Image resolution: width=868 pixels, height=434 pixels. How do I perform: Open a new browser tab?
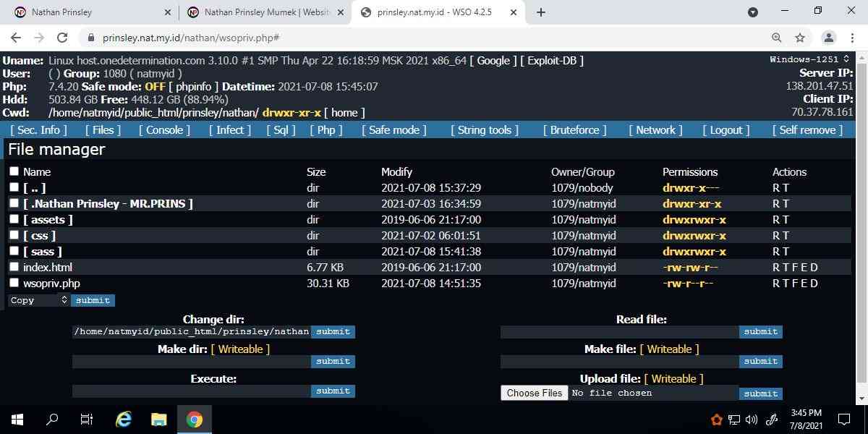(x=541, y=12)
